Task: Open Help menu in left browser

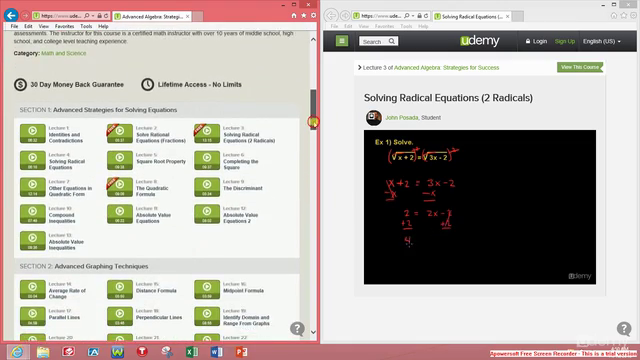Action: pos(103,26)
